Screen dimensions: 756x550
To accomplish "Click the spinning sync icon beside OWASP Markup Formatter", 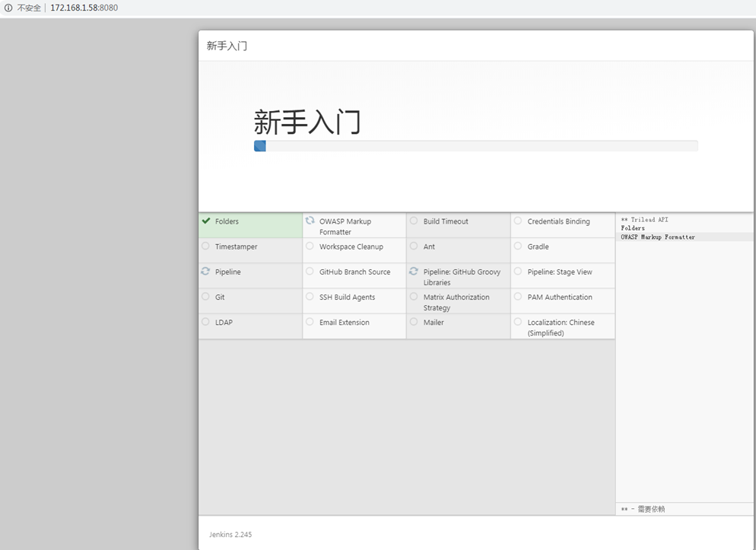I will tap(310, 221).
